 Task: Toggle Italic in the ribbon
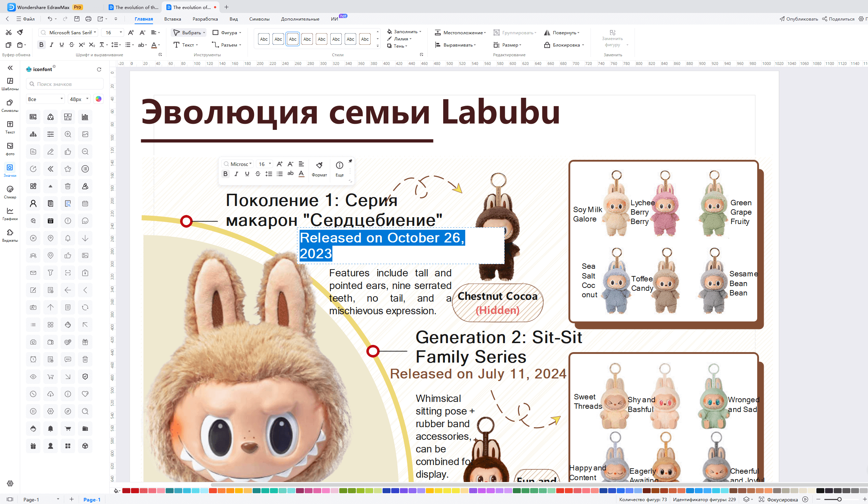(x=52, y=45)
